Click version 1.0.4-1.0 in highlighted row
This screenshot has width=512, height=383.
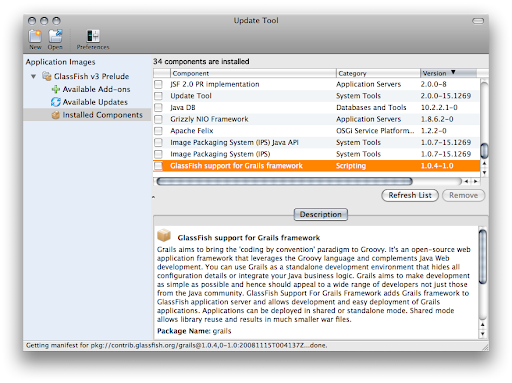(x=437, y=166)
